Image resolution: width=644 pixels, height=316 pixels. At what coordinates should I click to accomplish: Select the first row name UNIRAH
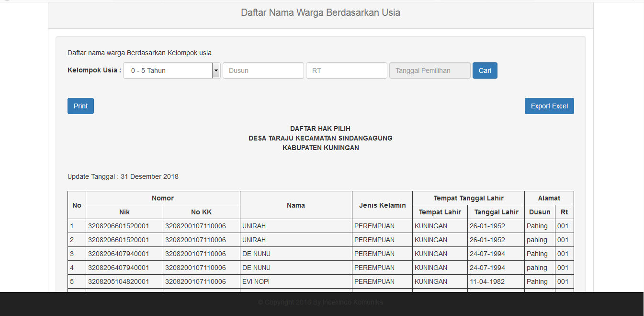coord(254,226)
